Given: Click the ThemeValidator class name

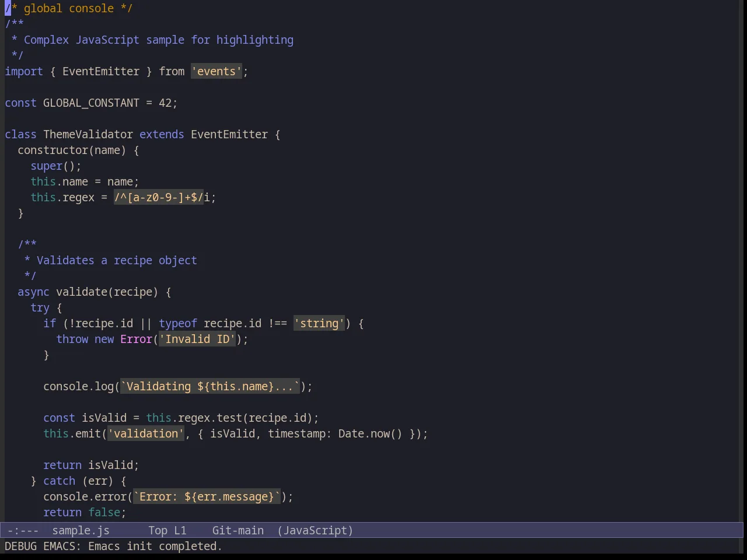Looking at the screenshot, I should click(x=88, y=134).
